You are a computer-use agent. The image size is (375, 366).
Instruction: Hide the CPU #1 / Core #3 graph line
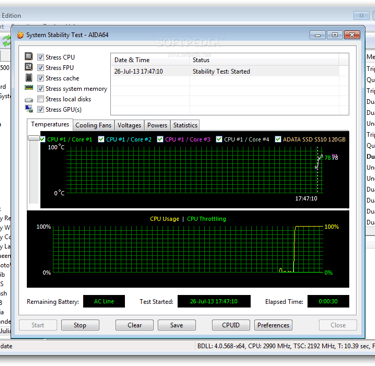160,139
